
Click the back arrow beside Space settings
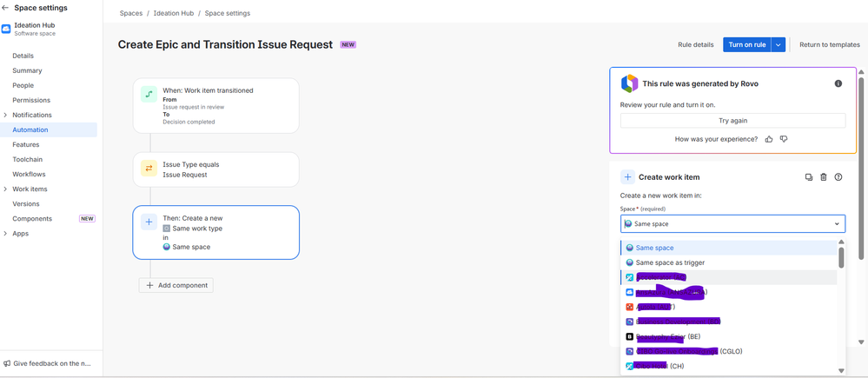5,8
